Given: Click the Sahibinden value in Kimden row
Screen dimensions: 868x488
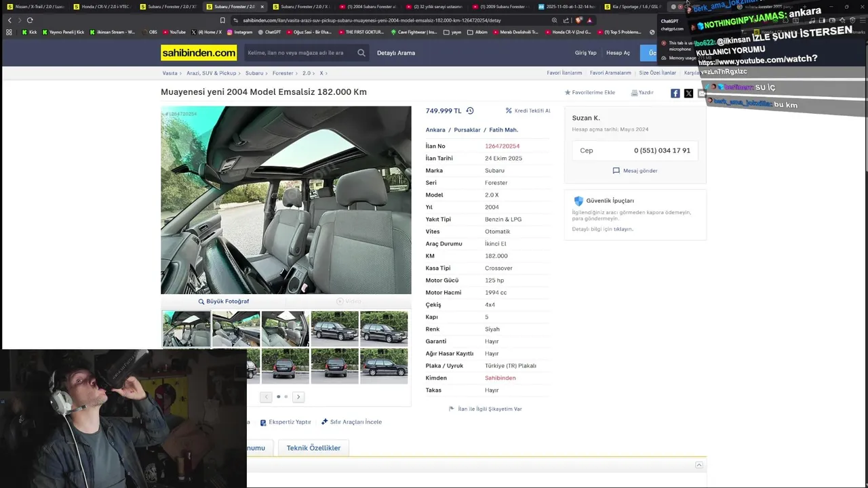Looking at the screenshot, I should pyautogui.click(x=500, y=378).
